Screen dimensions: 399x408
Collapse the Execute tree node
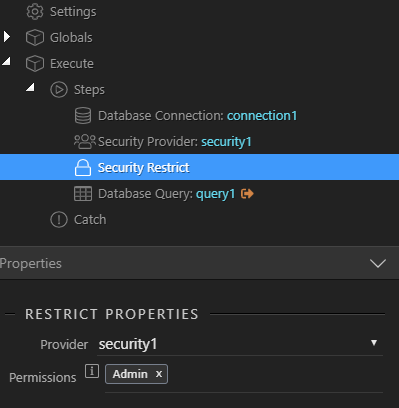[x=7, y=61]
